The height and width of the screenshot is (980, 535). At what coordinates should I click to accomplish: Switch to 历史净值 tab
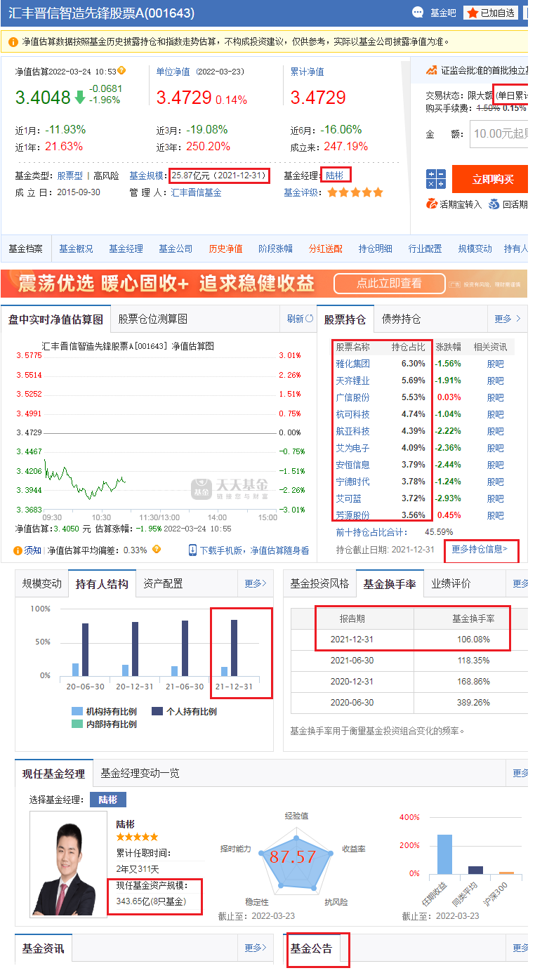click(225, 249)
